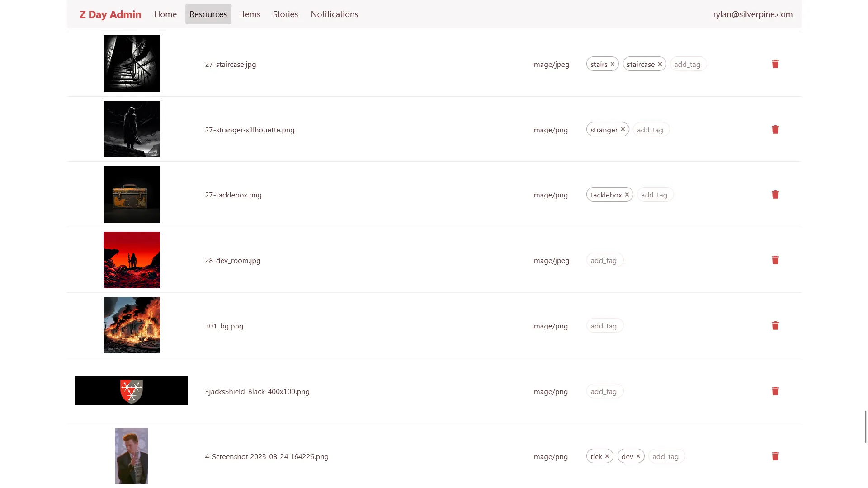The height and width of the screenshot is (488, 868).
Task: Go to the Stories page
Action: pyautogui.click(x=285, y=14)
